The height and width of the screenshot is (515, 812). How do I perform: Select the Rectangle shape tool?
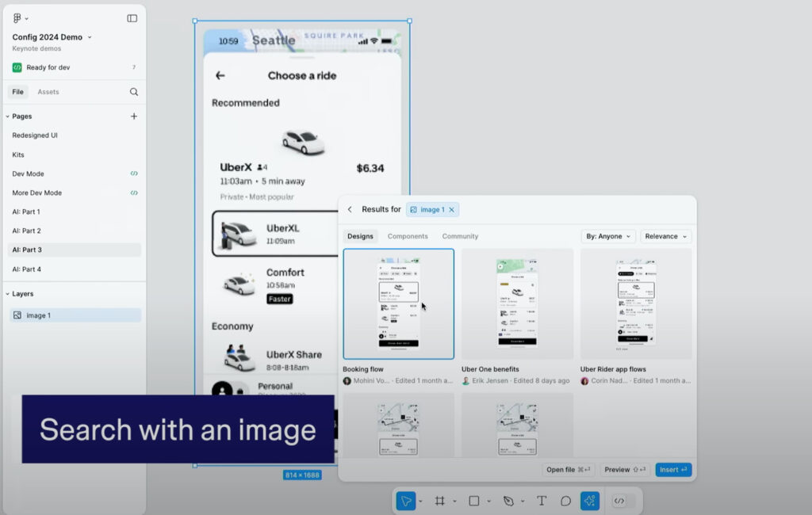(x=474, y=501)
